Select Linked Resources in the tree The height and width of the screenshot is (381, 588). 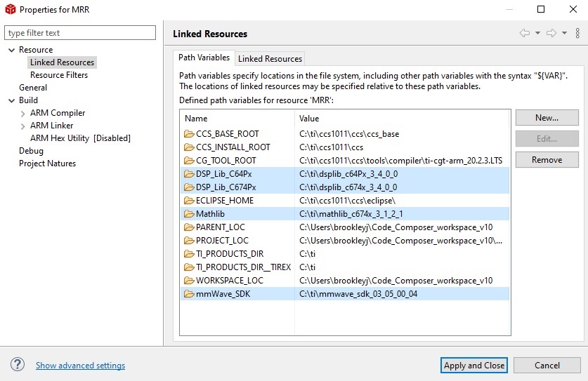click(63, 62)
